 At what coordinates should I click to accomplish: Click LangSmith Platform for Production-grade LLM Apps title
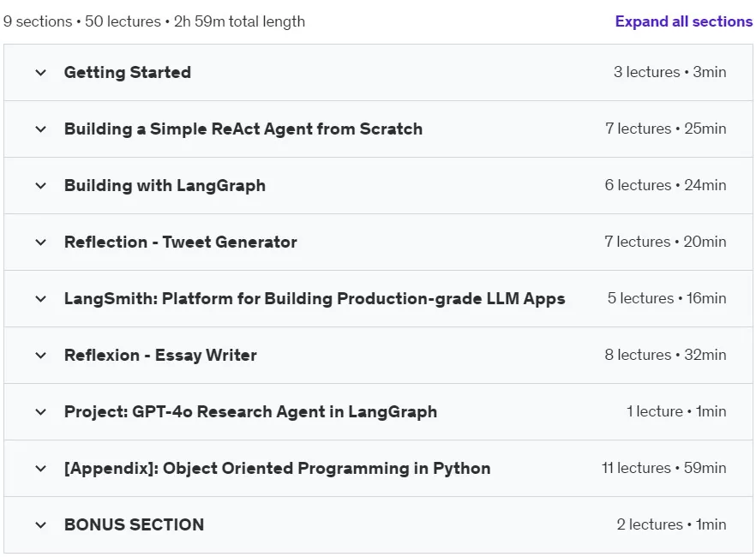point(315,299)
